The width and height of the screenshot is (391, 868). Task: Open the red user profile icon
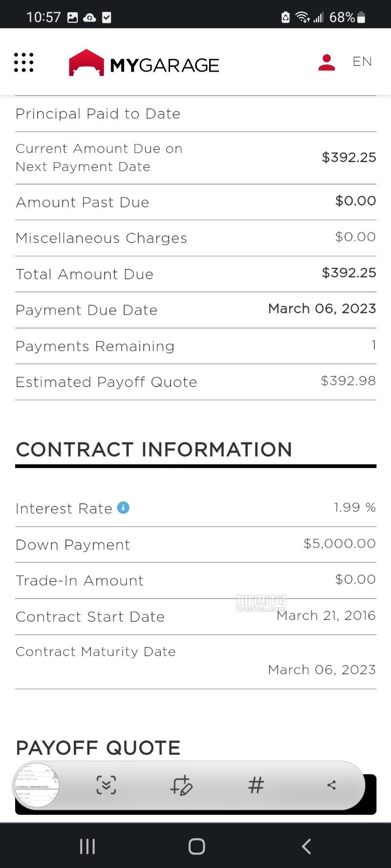point(326,62)
